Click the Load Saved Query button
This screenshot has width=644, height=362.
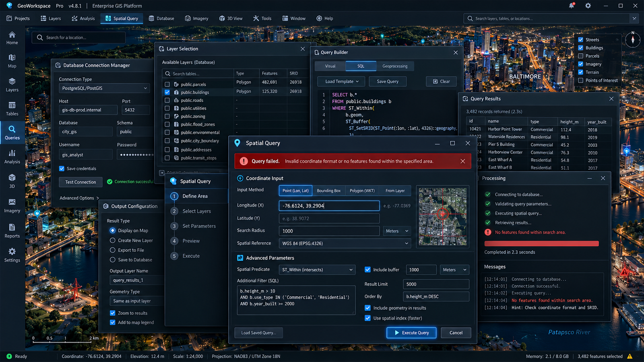click(258, 333)
